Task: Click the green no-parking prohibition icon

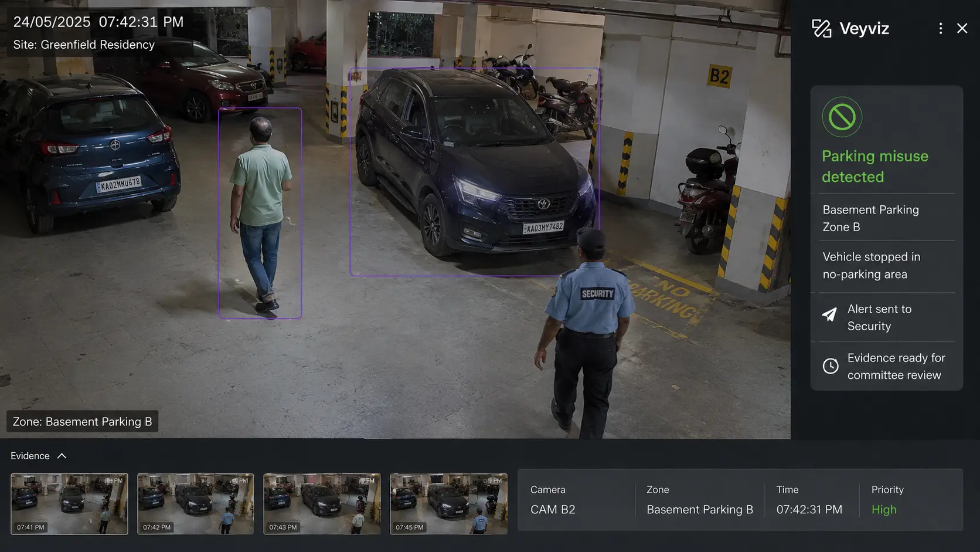Action: click(842, 117)
